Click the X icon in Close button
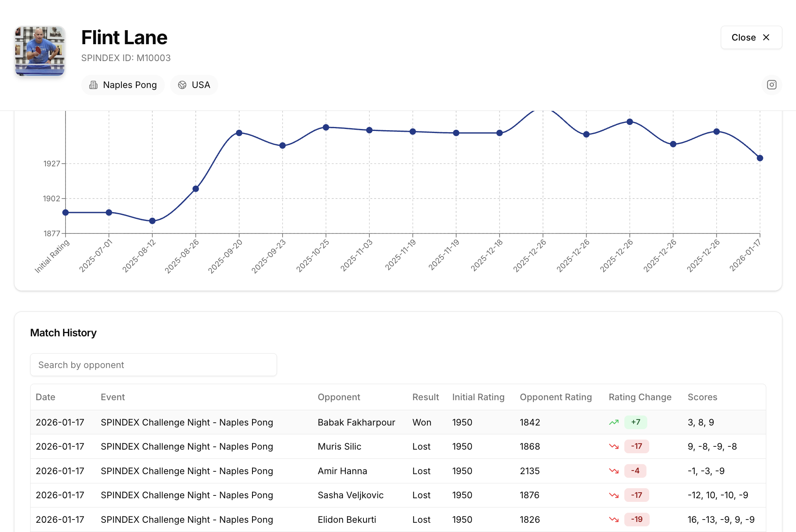The height and width of the screenshot is (532, 796). click(x=766, y=37)
